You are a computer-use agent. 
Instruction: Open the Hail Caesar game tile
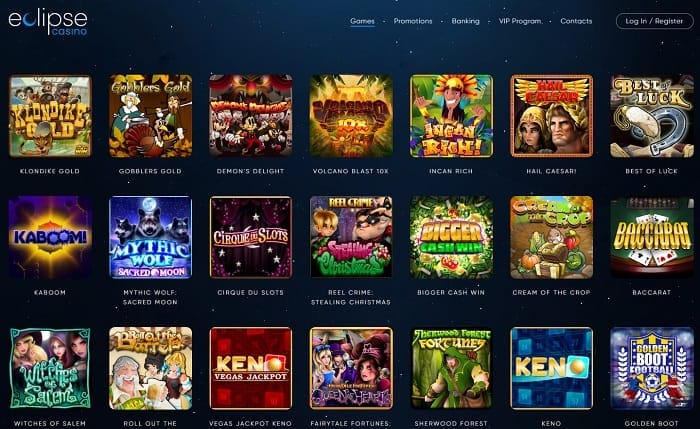[x=551, y=116]
